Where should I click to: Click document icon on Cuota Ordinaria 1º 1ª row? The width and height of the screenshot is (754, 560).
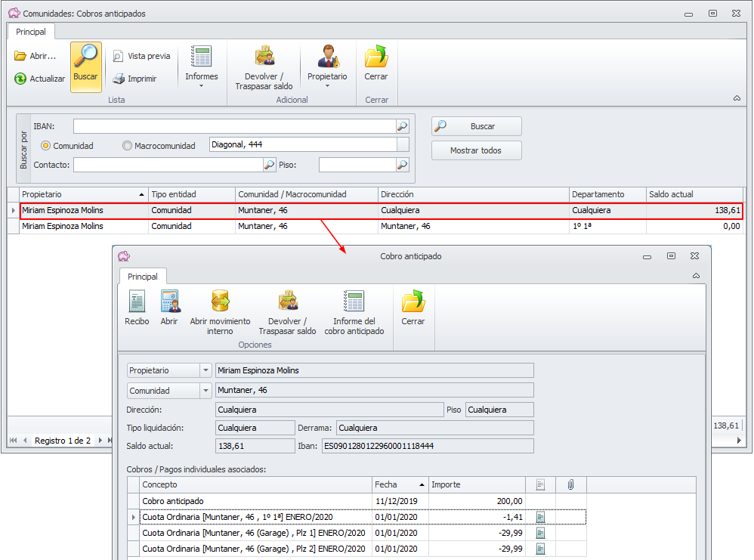tap(540, 518)
